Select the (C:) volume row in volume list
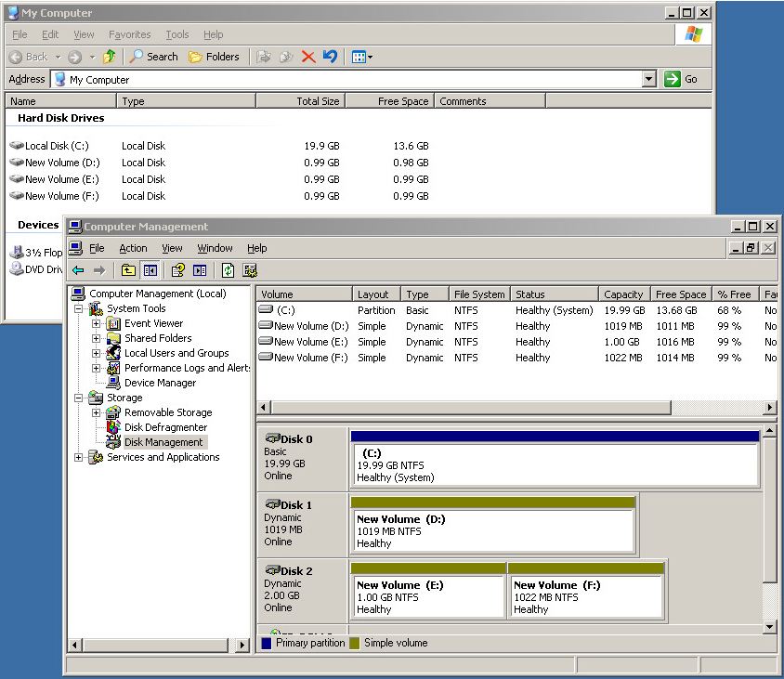 517,310
